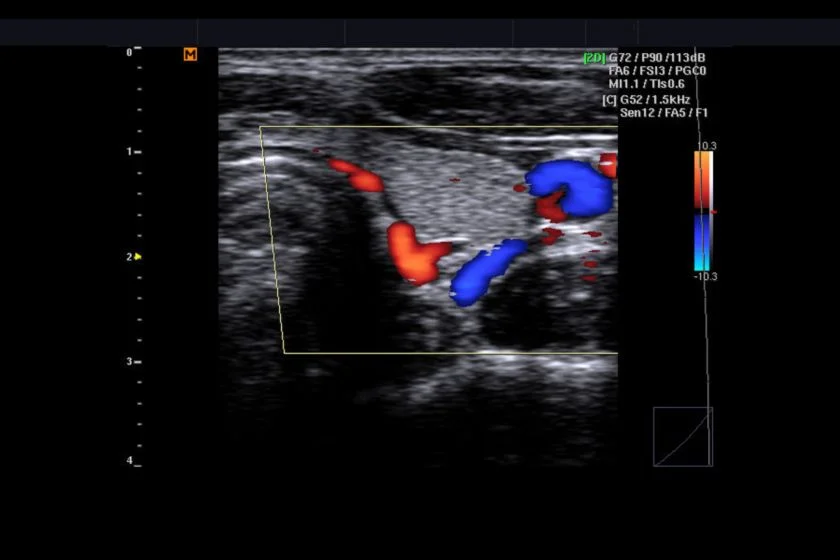Viewport: 840px width, 560px height.
Task: Click the depth scale label 4
Action: (129, 460)
